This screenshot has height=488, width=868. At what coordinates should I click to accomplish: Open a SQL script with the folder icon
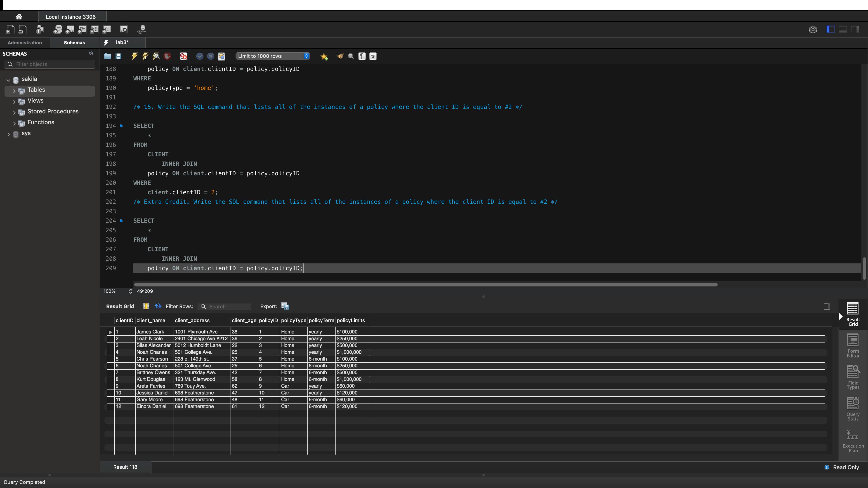(x=108, y=56)
